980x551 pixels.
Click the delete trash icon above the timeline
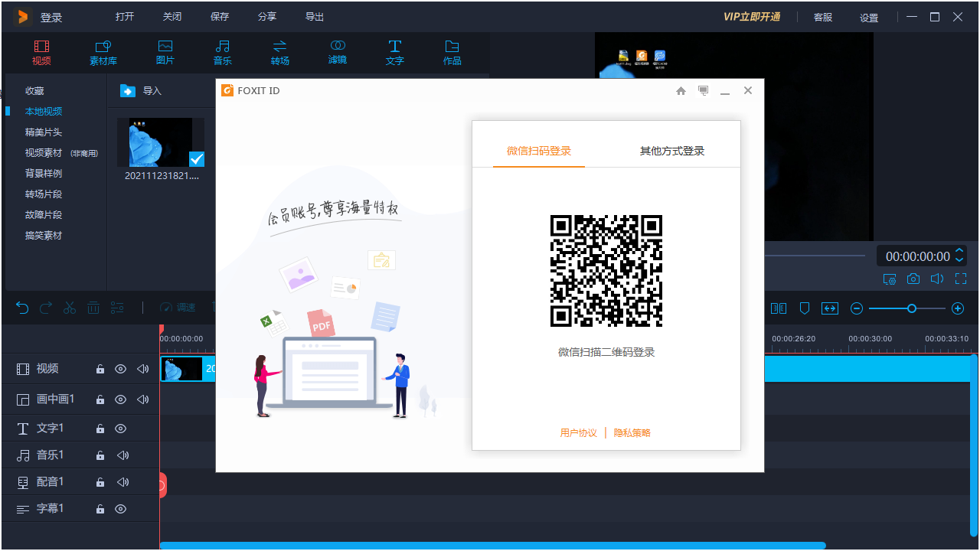click(93, 308)
